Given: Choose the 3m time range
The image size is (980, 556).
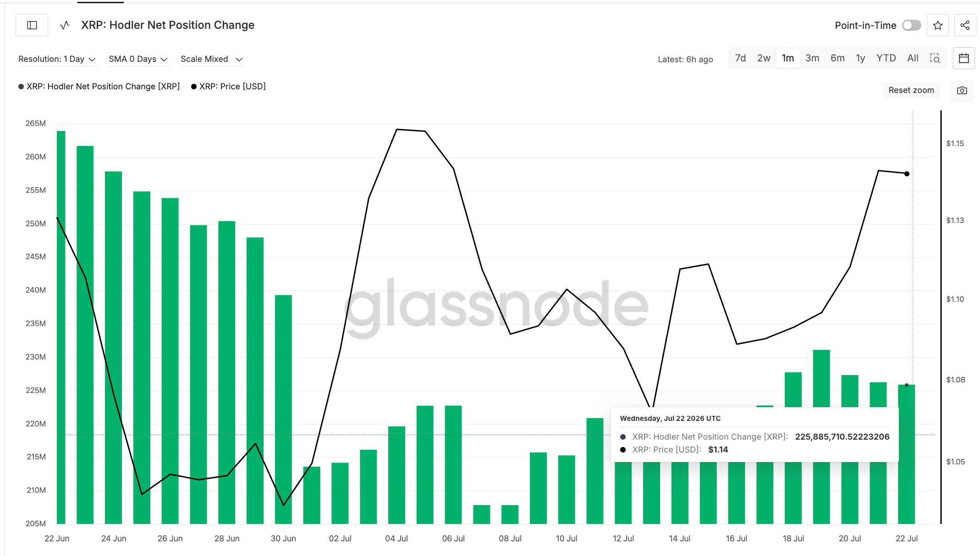Looking at the screenshot, I should click(x=812, y=58).
